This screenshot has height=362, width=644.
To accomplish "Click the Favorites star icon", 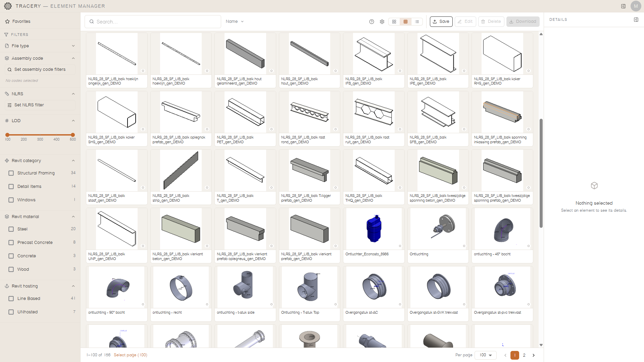I will click(7, 21).
